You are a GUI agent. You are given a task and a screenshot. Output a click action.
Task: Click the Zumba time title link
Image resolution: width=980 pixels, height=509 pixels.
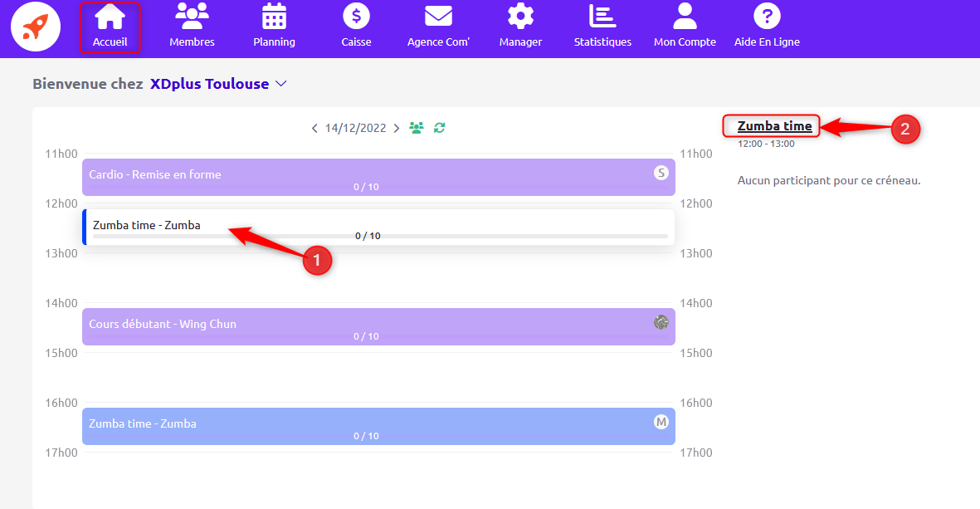pyautogui.click(x=774, y=126)
